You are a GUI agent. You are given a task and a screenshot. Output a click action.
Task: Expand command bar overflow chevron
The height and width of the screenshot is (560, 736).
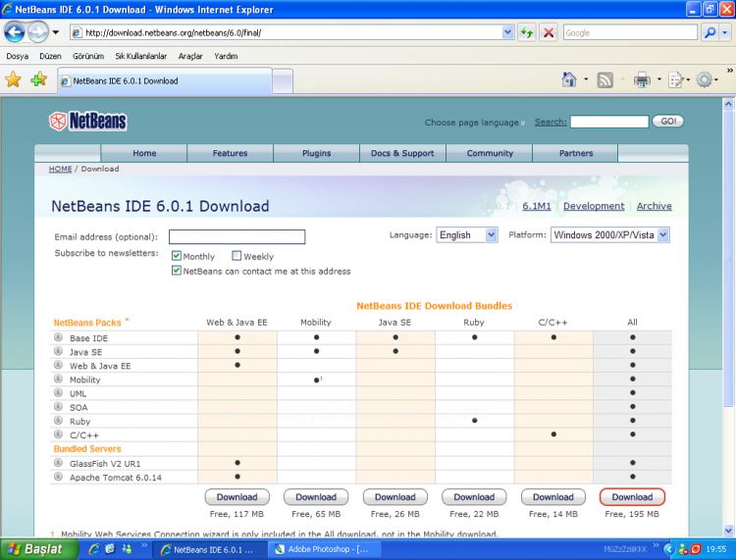pos(730,71)
